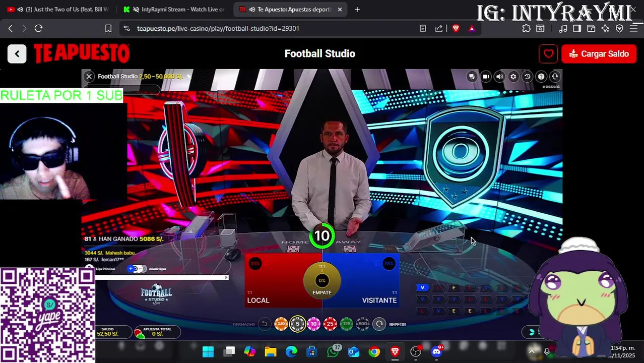Open the video camera settings icon
Viewport: 644px width, 363px height.
coord(486,77)
